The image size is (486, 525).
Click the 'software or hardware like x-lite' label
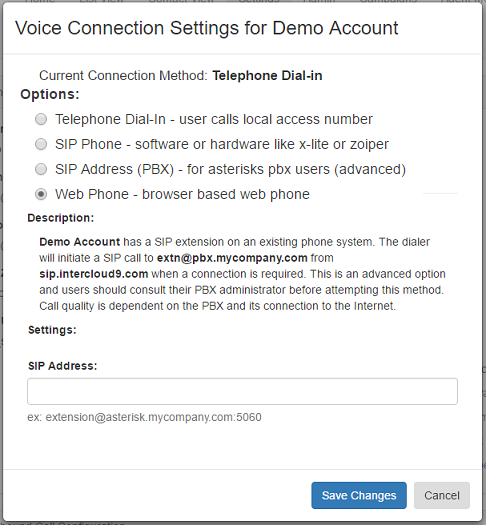pyautogui.click(x=232, y=144)
